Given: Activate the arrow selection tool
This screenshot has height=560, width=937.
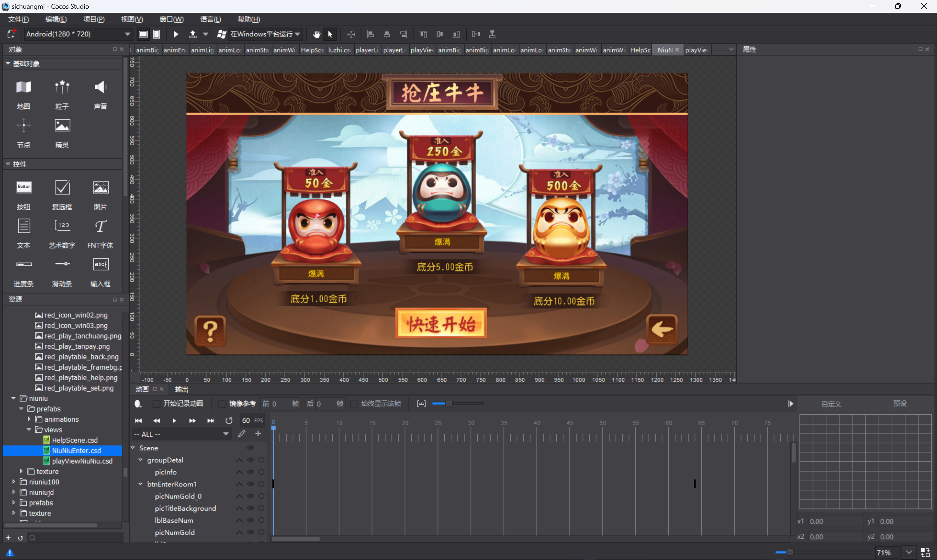Looking at the screenshot, I should tap(330, 34).
